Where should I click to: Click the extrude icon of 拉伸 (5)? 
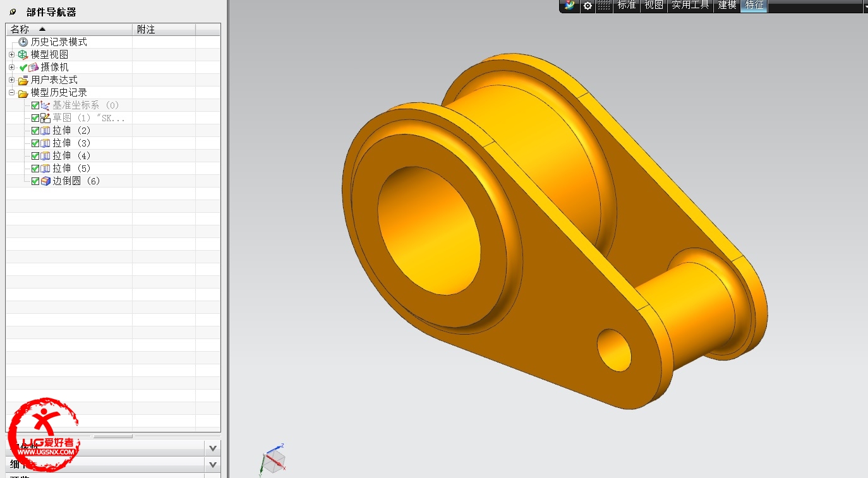[x=45, y=169]
